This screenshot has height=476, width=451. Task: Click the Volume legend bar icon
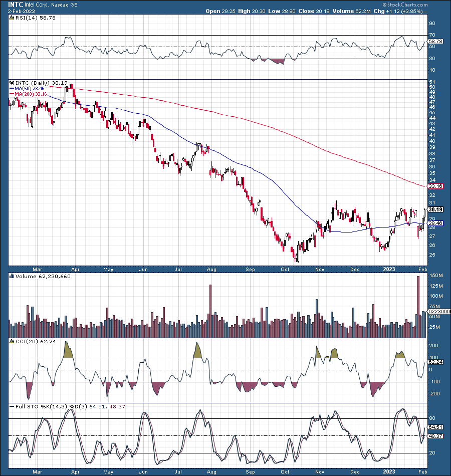pyautogui.click(x=12, y=276)
